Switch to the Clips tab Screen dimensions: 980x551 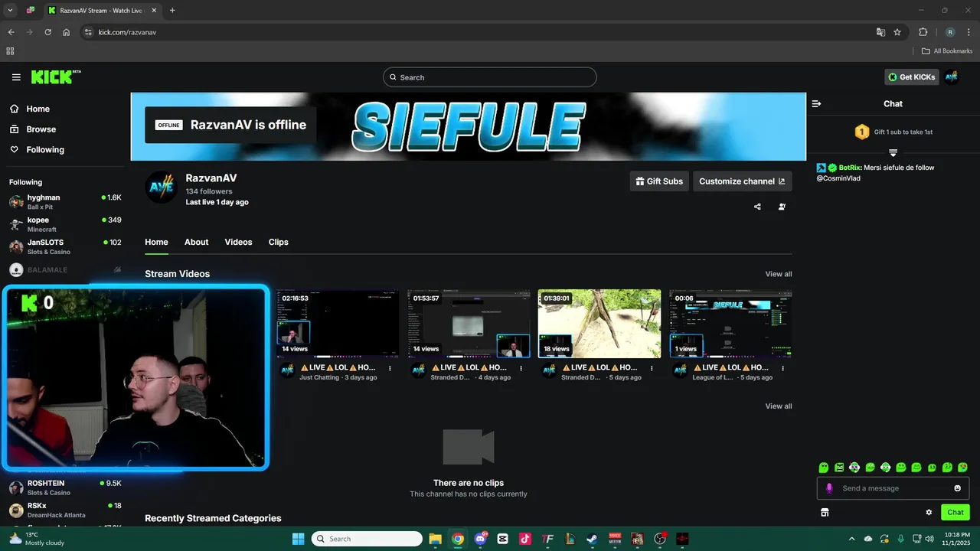pos(279,242)
